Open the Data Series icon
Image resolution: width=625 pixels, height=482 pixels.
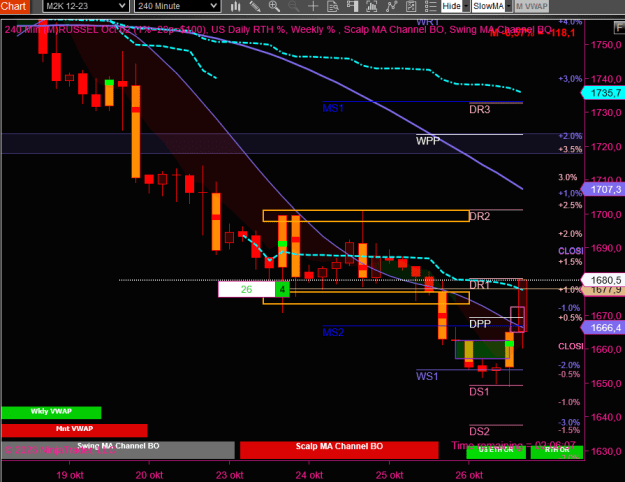pos(371,6)
